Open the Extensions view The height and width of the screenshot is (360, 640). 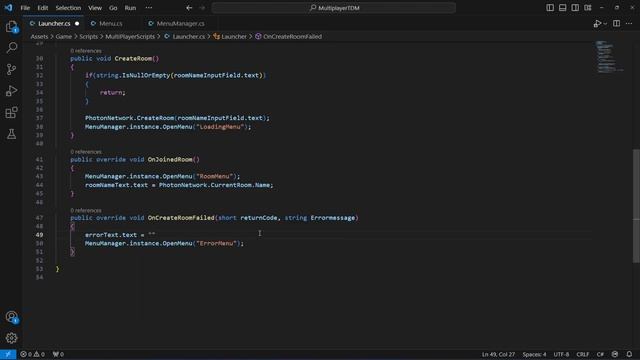(x=11, y=112)
